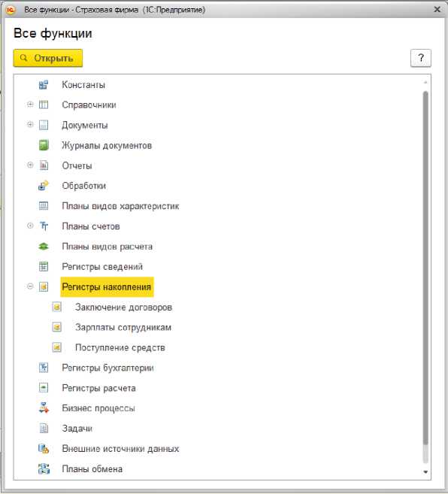The height and width of the screenshot is (494, 448).
Task: Click the yellow Открыть button
Action: click(48, 58)
